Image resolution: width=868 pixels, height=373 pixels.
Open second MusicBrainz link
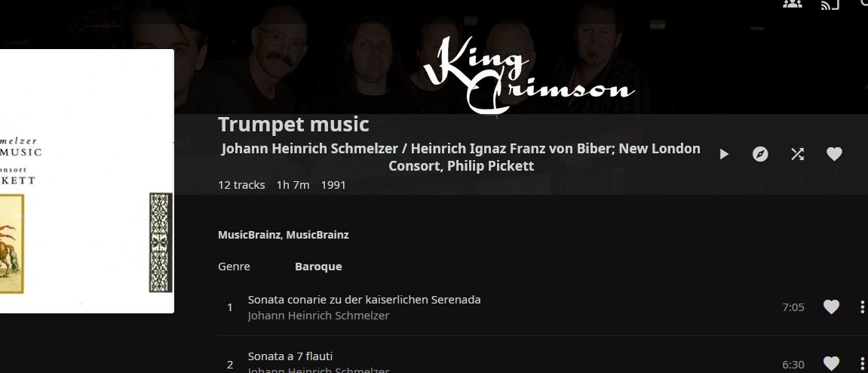pos(317,234)
